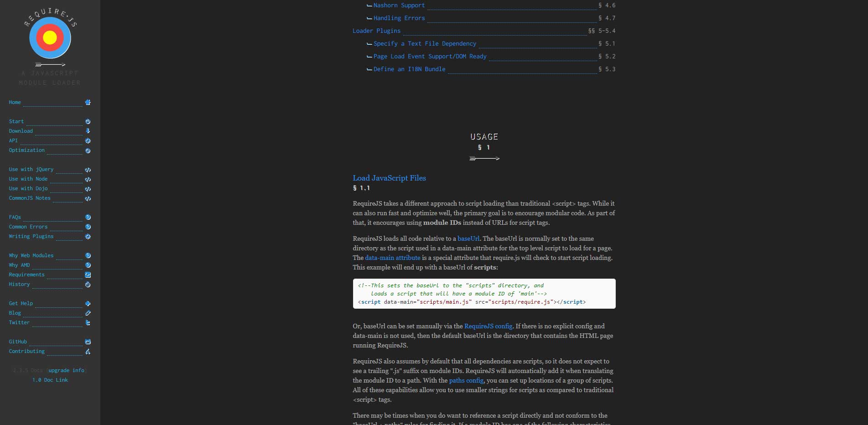Click the pencil icon beside Blog
Screen dimensions: 868x425
coord(88,313)
